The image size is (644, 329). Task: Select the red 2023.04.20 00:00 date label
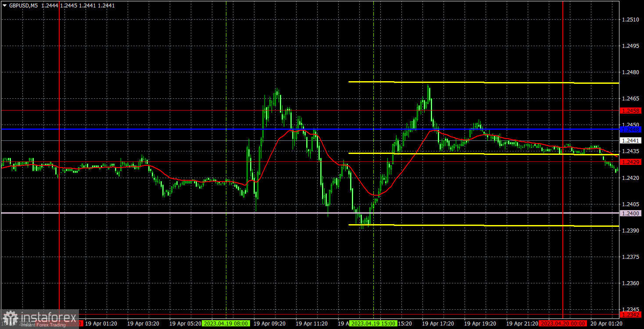pos(562,324)
